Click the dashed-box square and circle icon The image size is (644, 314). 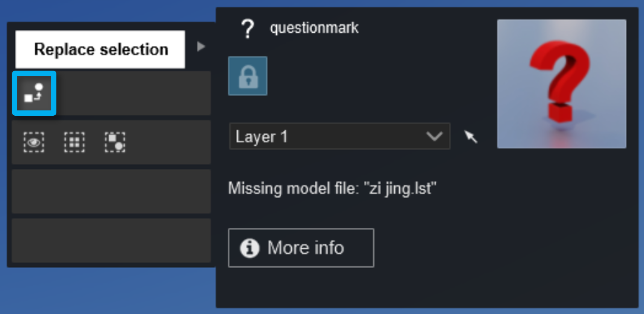115,142
